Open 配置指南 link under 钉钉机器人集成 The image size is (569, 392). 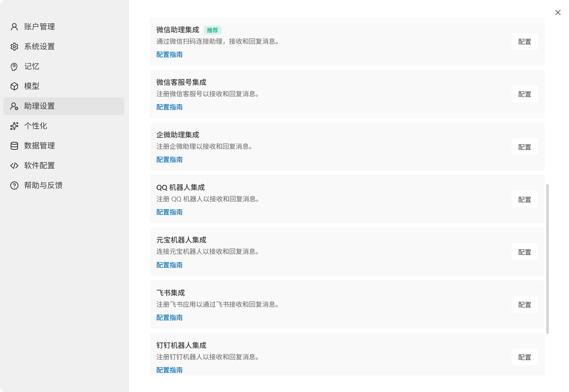pyautogui.click(x=169, y=370)
